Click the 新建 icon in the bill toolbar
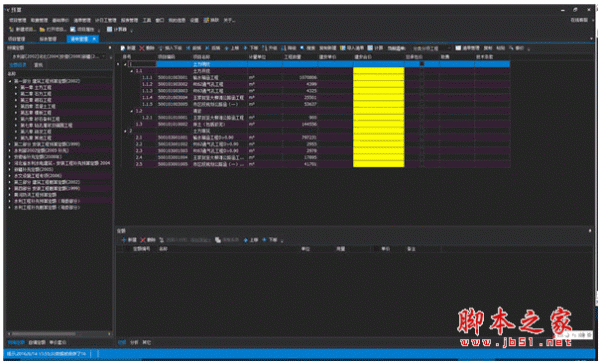This screenshot has width=600, height=363. click(123, 48)
